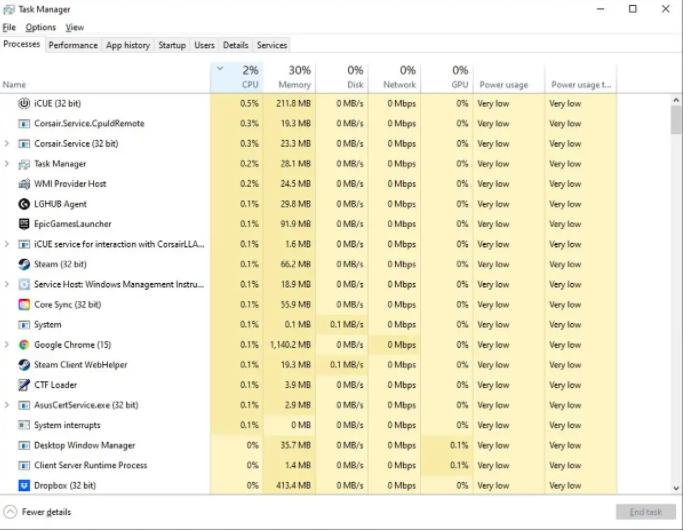
Task: Click the scrollbar up arrow
Action: point(676,100)
